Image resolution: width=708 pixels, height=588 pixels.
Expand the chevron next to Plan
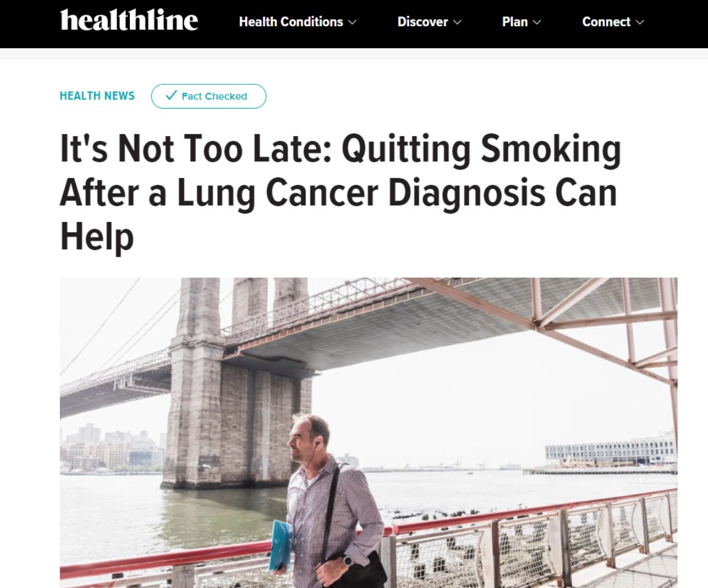coord(537,22)
